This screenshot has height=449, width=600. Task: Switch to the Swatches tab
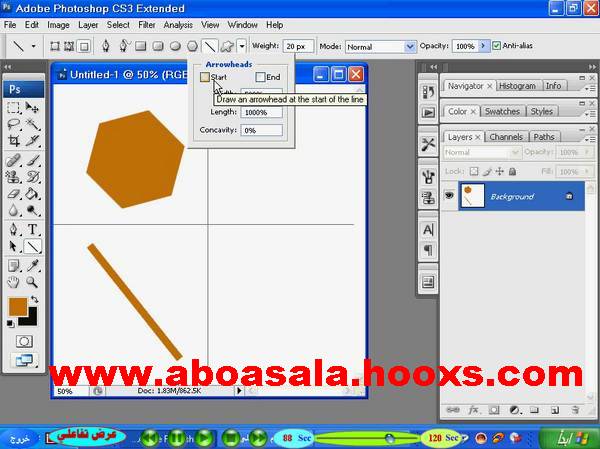click(502, 111)
